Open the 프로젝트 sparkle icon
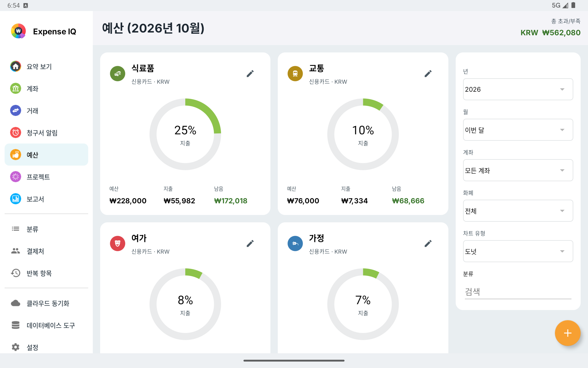The image size is (588, 368). (x=16, y=177)
